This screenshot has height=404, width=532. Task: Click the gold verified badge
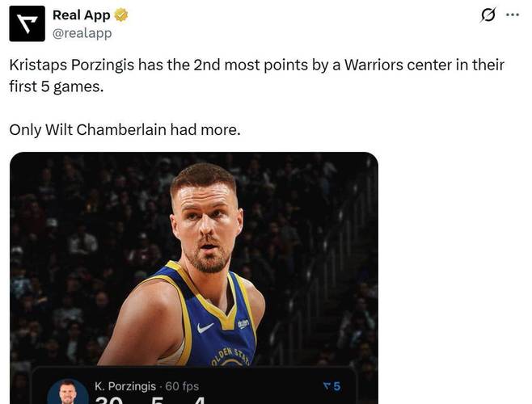(x=121, y=15)
